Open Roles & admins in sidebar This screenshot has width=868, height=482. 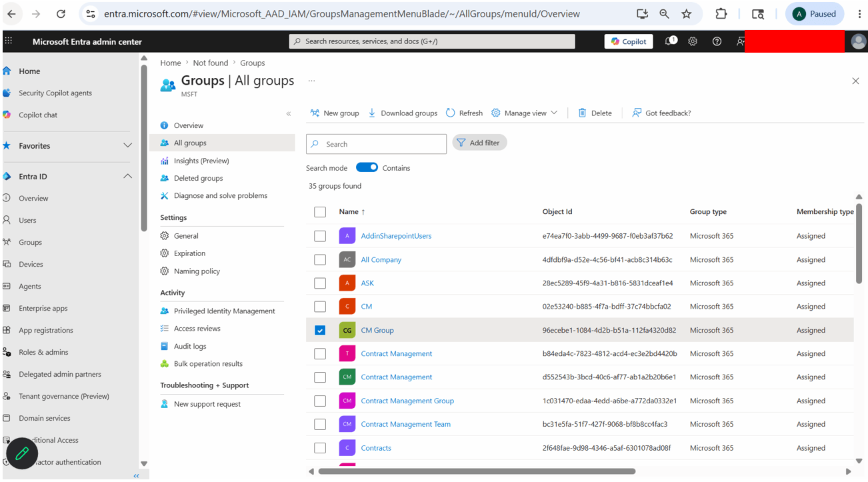43,352
